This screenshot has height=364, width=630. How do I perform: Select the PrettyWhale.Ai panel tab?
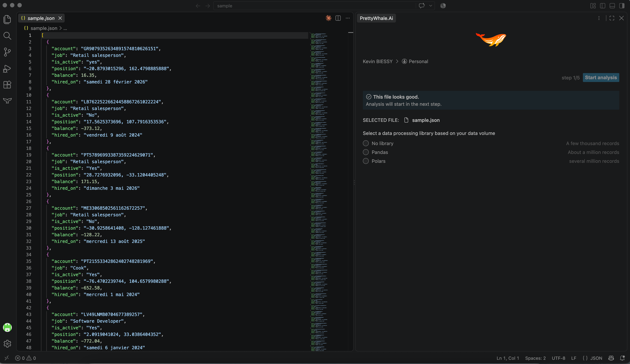tap(376, 18)
